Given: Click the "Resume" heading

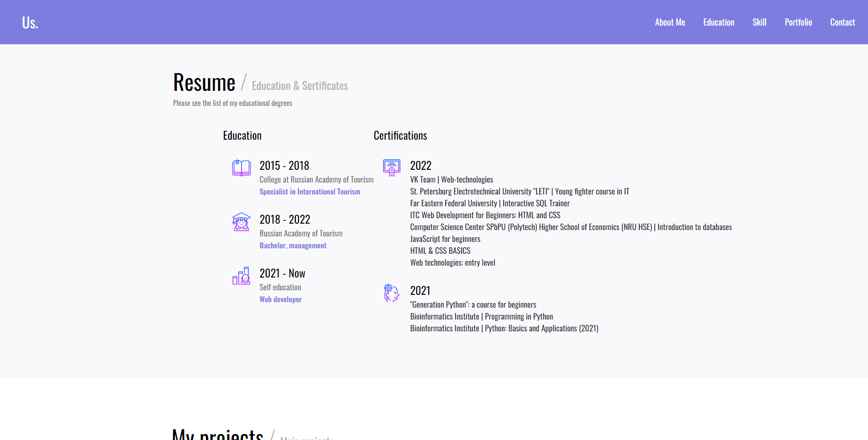Looking at the screenshot, I should [204, 83].
